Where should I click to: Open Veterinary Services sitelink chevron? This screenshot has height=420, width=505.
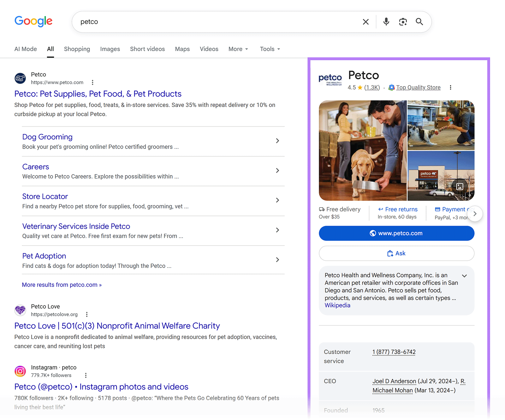click(x=277, y=230)
